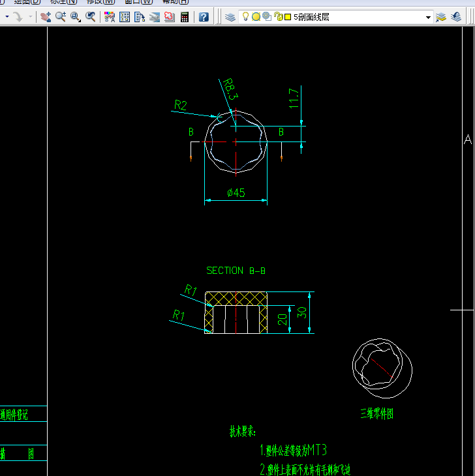Open the Sheet Set Manager icon
475x476 pixels.
tap(155, 17)
